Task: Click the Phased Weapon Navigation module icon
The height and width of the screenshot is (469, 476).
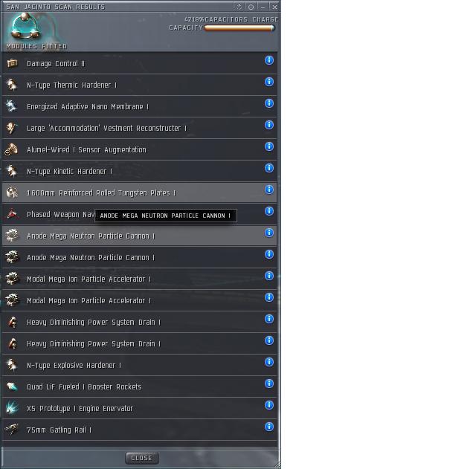Action: (12, 214)
